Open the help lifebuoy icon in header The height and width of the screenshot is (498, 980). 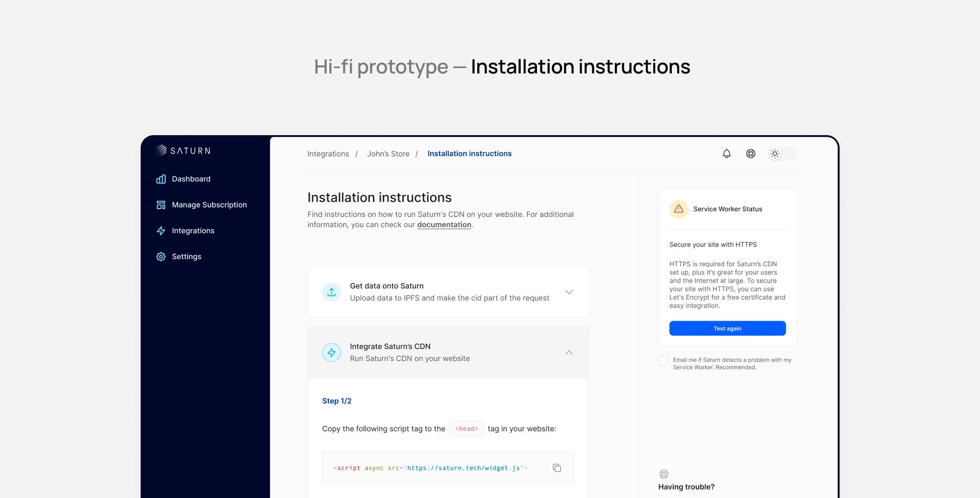coord(751,154)
